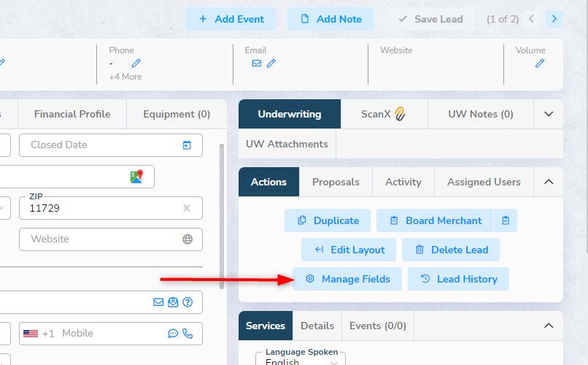Click the Add Event button

point(231,19)
